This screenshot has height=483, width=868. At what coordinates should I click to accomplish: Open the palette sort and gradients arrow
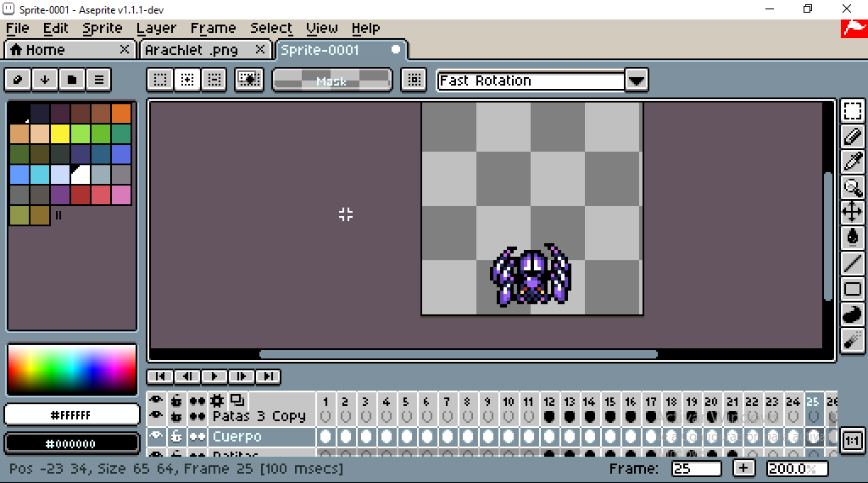(x=45, y=80)
